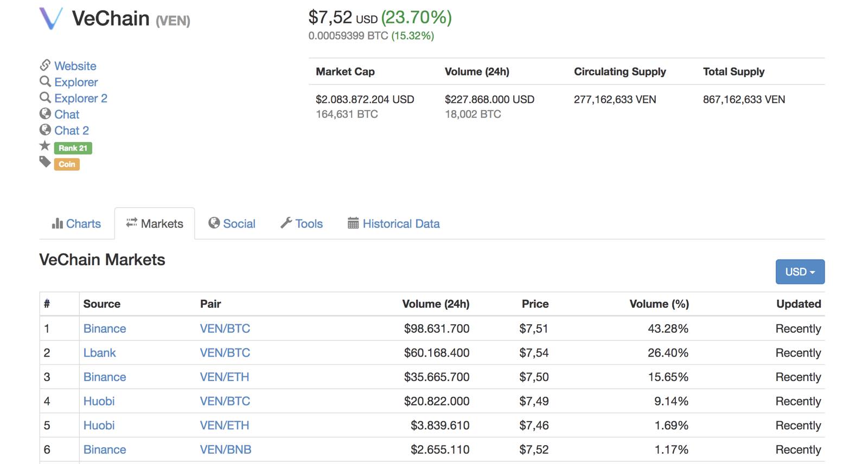868x464 pixels.
Task: Click the 26.40% volume share cell
Action: pyautogui.click(x=668, y=353)
